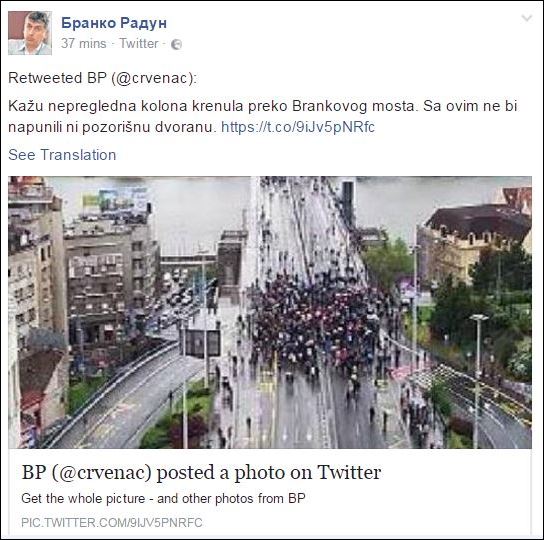This screenshot has width=544, height=540.
Task: Click the street lamp in the photo
Action: [478, 380]
